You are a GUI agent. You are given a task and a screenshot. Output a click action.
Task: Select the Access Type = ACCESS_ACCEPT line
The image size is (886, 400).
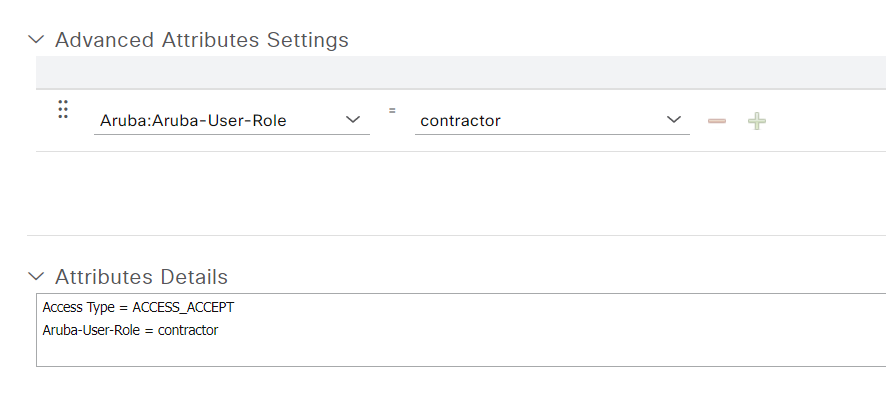pyautogui.click(x=138, y=307)
